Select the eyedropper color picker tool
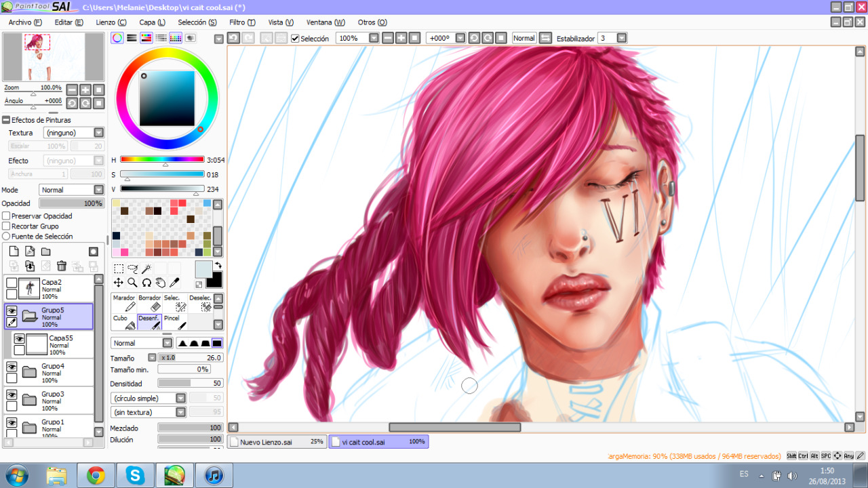 coord(174,283)
